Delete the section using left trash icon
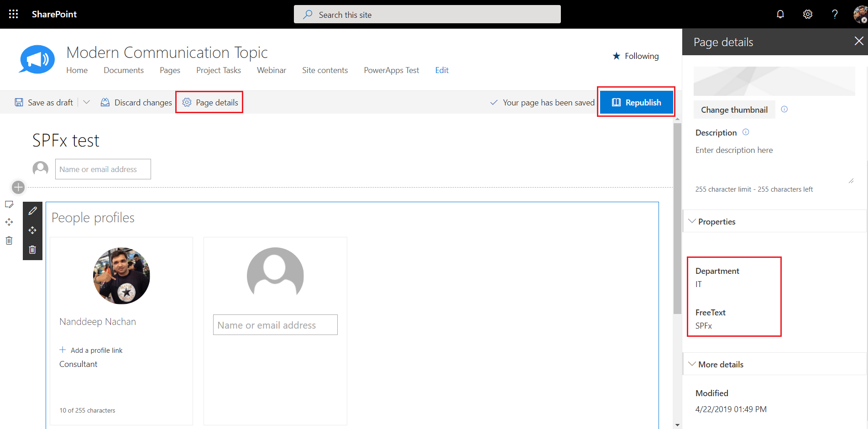The image size is (868, 429). pyautogui.click(x=9, y=241)
